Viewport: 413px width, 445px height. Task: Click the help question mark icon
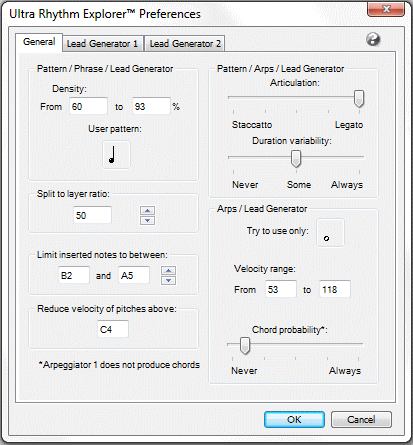373,40
